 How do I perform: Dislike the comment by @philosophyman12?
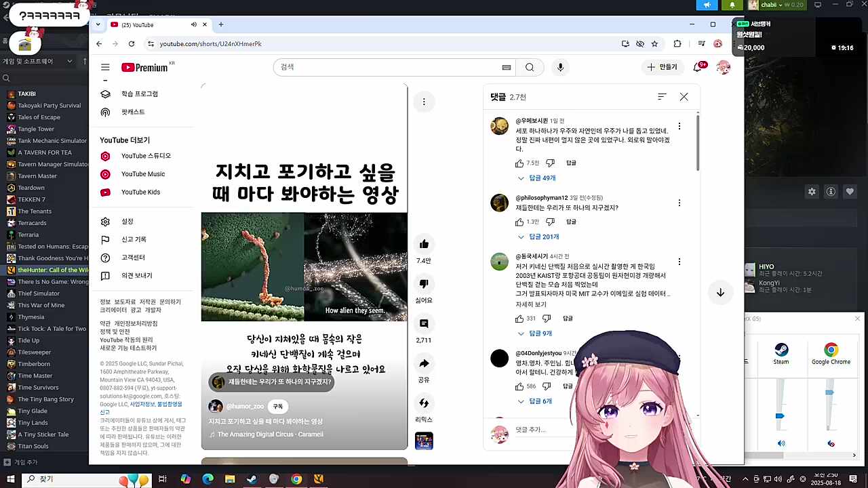550,222
